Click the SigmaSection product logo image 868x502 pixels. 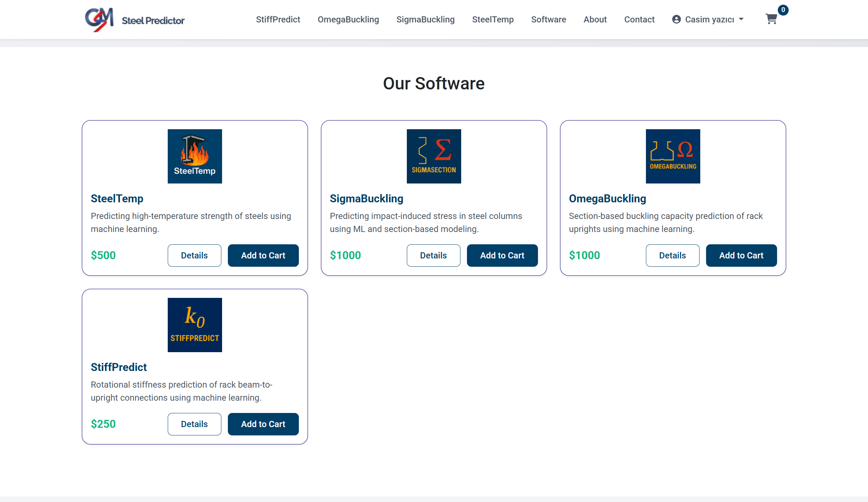[434, 156]
